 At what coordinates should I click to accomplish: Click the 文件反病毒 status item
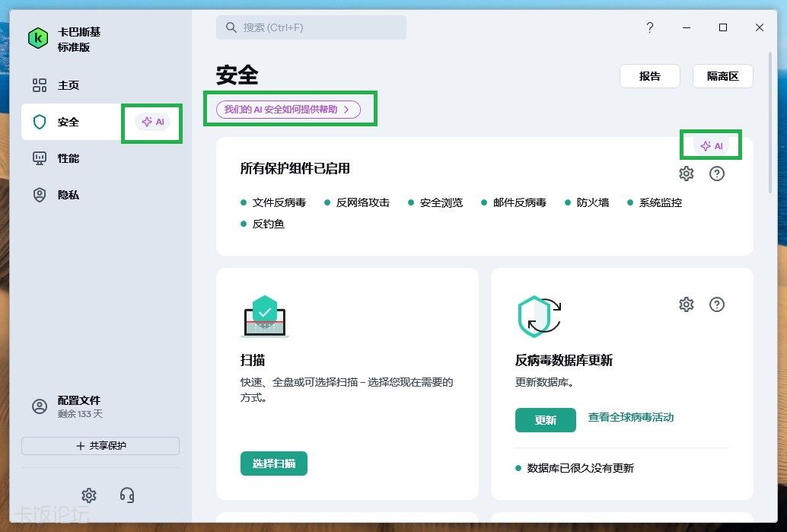pyautogui.click(x=273, y=202)
